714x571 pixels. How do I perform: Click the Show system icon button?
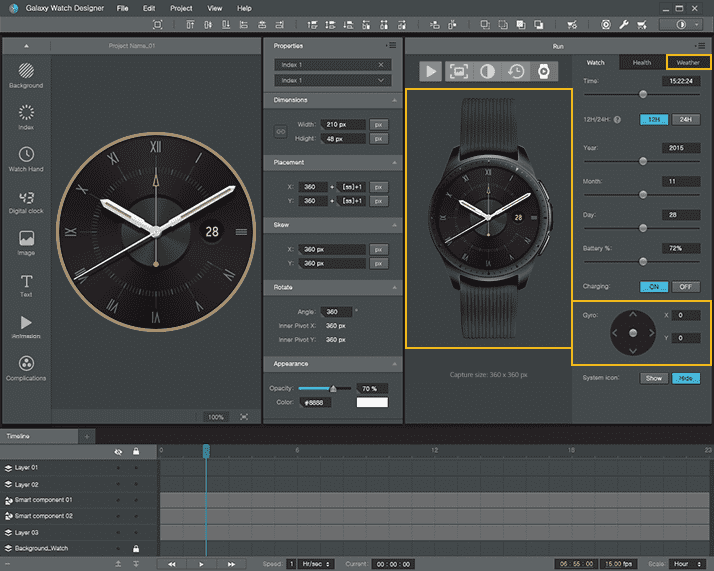click(654, 378)
